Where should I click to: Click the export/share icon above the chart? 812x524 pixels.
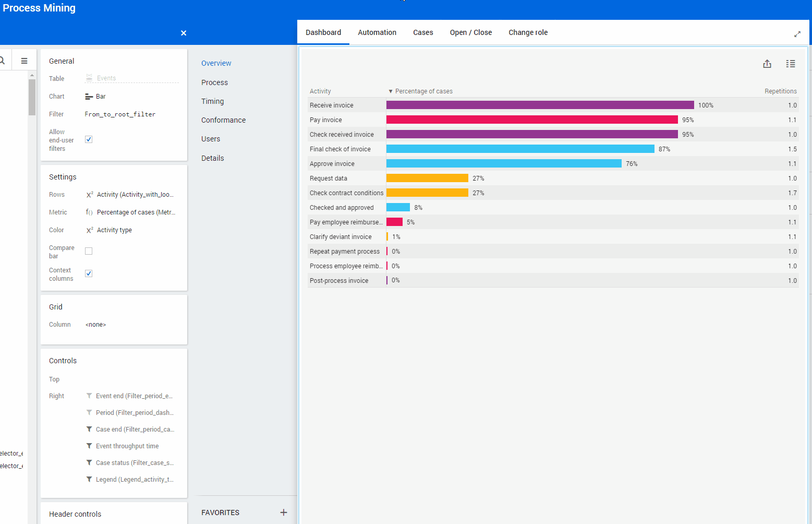click(x=767, y=64)
